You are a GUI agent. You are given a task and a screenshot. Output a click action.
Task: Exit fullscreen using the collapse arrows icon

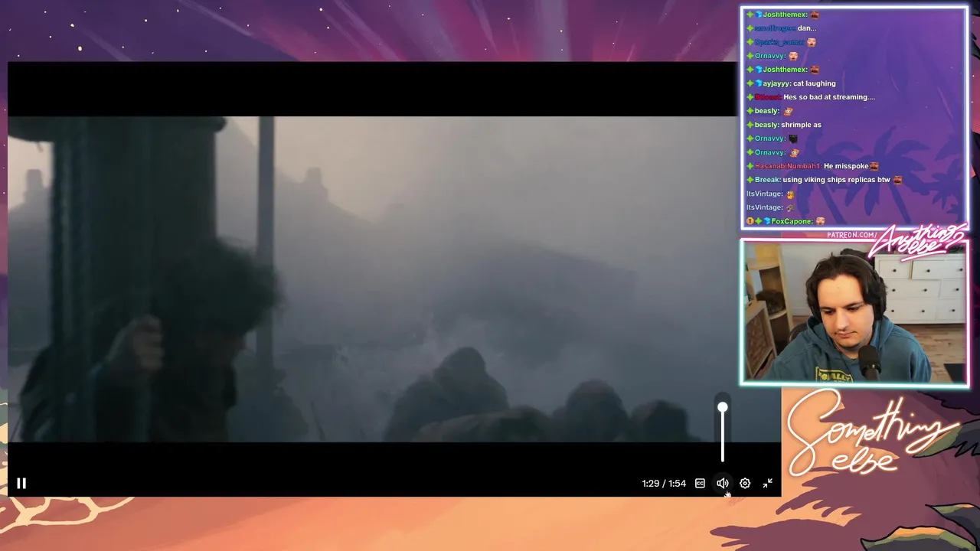767,484
